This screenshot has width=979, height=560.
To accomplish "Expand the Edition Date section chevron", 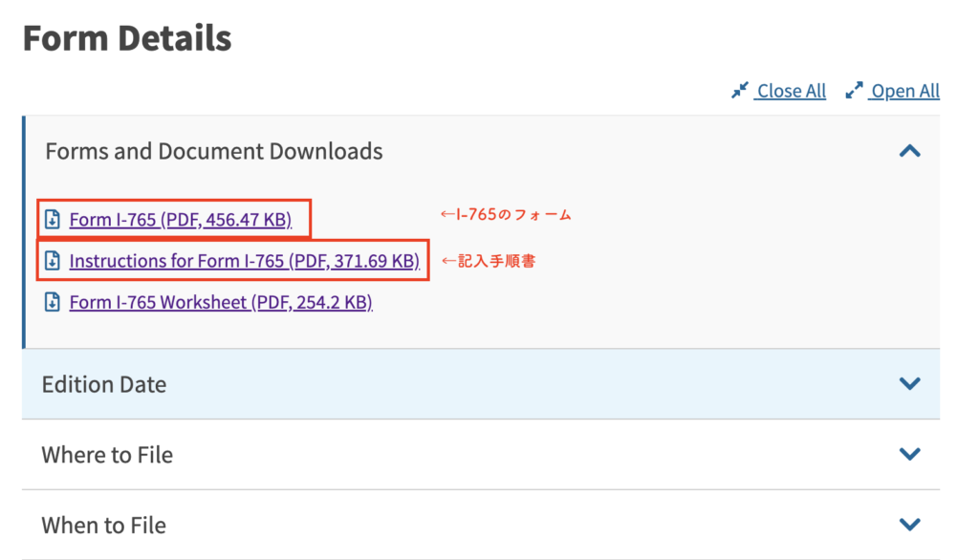I will click(909, 383).
